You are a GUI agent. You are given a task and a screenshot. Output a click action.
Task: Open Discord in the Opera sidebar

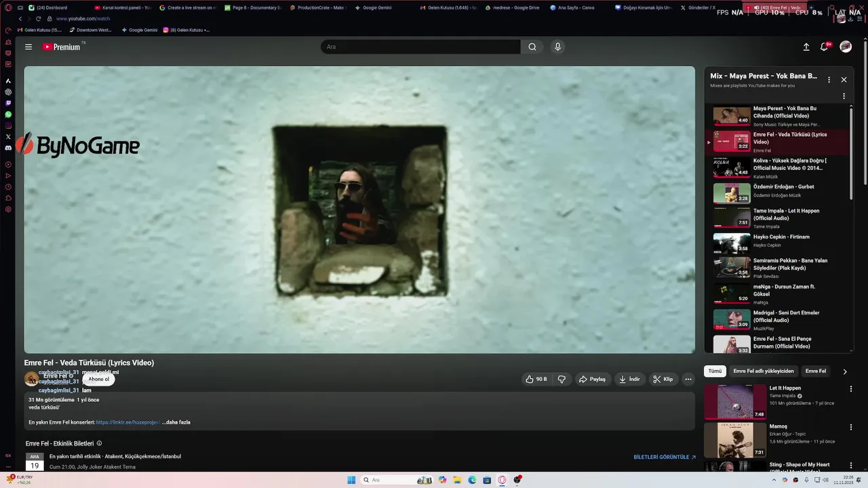pyautogui.click(x=8, y=148)
